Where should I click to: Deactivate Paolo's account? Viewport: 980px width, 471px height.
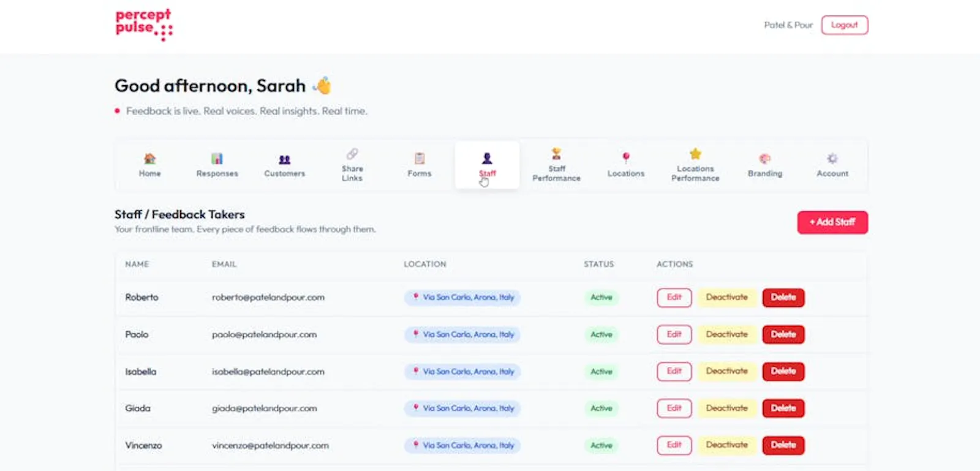[727, 334]
